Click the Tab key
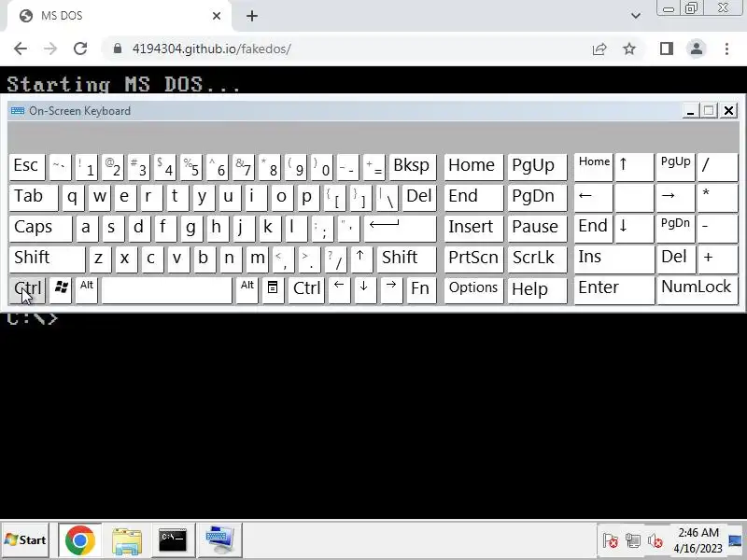This screenshot has width=747, height=560. (34, 197)
